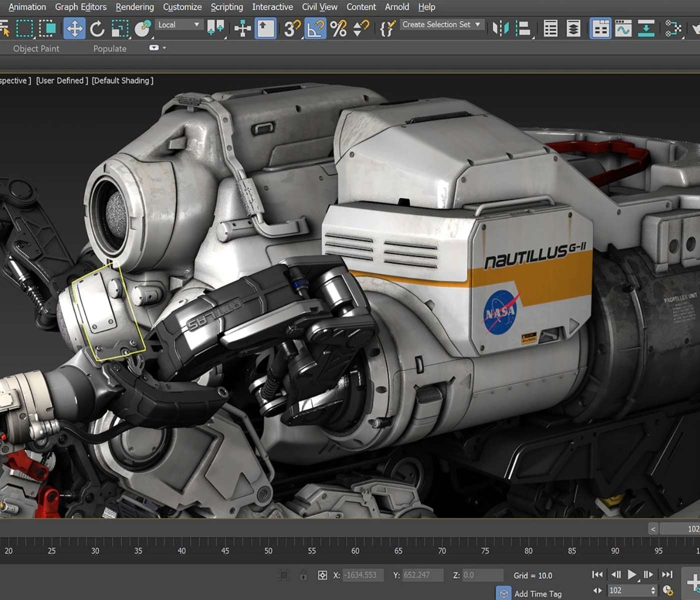Switch to the Object Paint ribbon tab
Image resolution: width=700 pixels, height=600 pixels.
point(36,48)
